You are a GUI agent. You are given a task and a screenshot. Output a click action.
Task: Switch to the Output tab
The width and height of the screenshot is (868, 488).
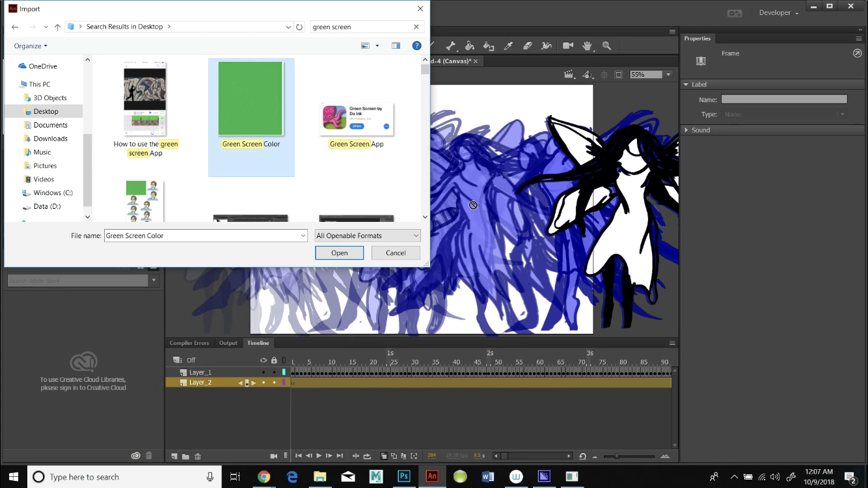(x=228, y=343)
